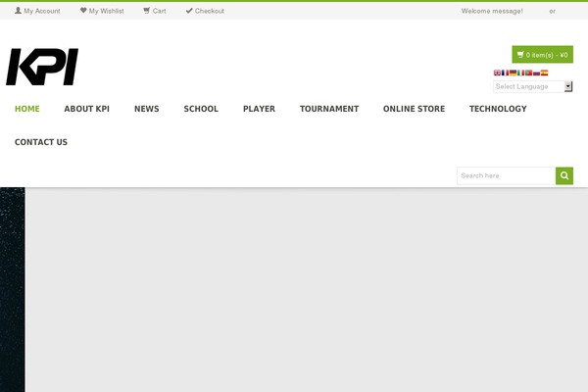Screen dimensions: 588x392
Task: Click the dark slideshow image strip
Action: tap(13, 290)
